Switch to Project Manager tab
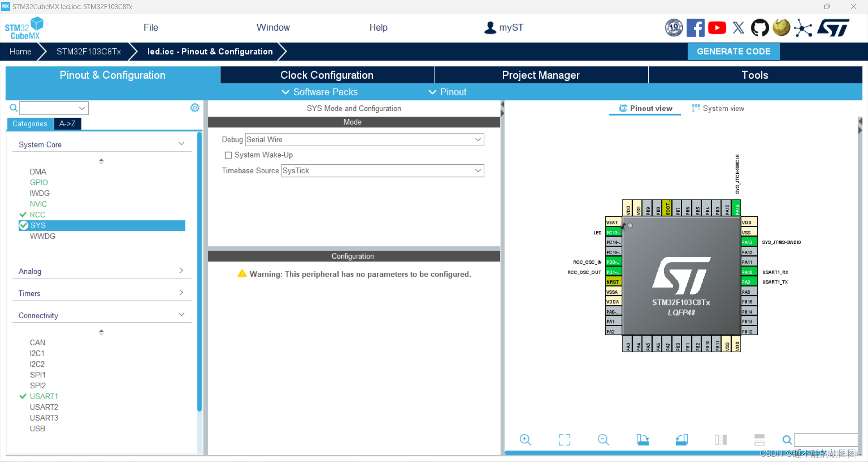This screenshot has width=868, height=462. (x=541, y=75)
